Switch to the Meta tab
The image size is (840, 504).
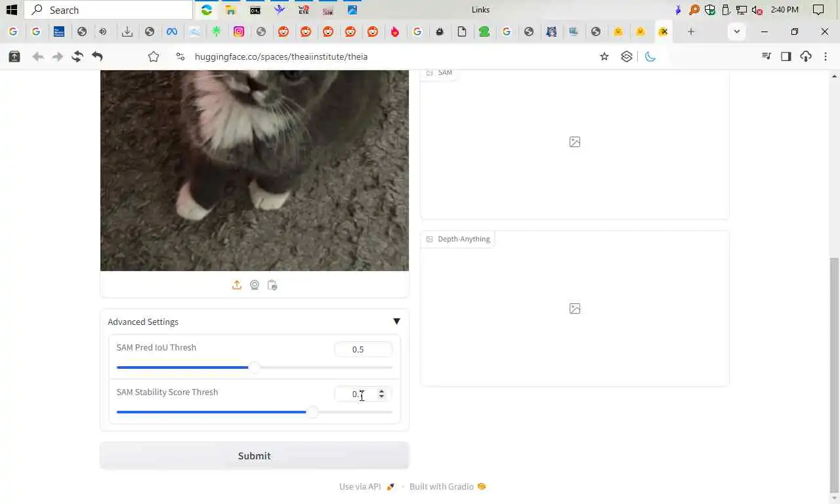coord(172,31)
